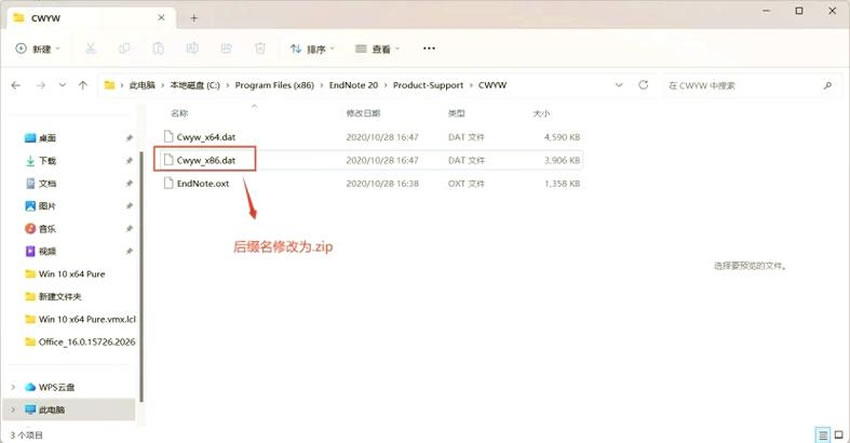
Task: Click the CWYW window tab
Action: 89,18
